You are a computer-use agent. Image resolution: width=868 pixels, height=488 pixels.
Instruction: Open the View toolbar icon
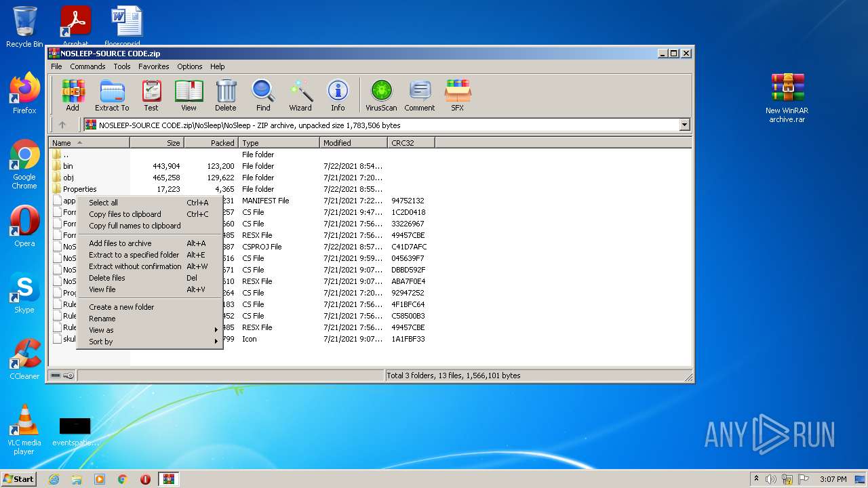[x=189, y=95]
